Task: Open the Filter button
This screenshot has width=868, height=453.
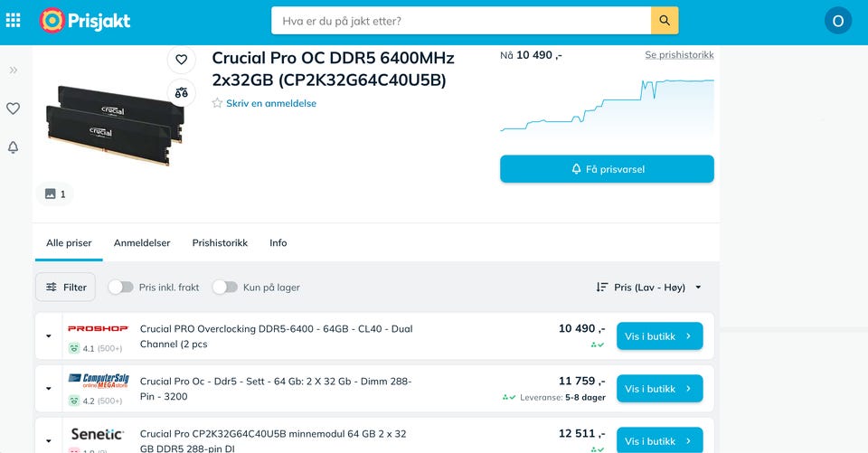Action: (65, 287)
